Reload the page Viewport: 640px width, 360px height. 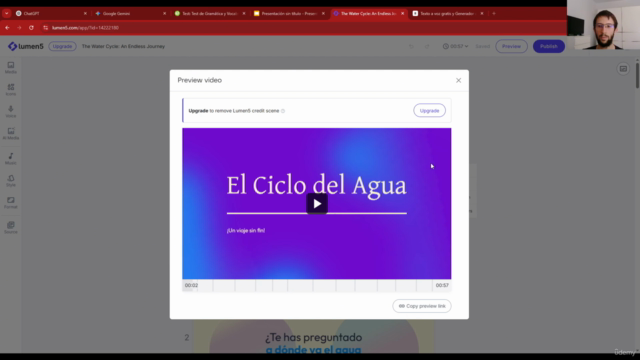point(31,28)
